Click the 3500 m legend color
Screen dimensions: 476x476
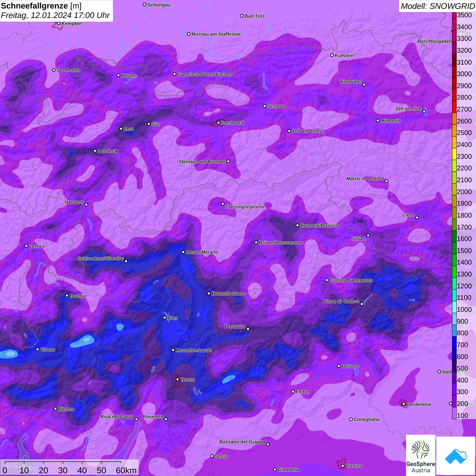pos(454,15)
